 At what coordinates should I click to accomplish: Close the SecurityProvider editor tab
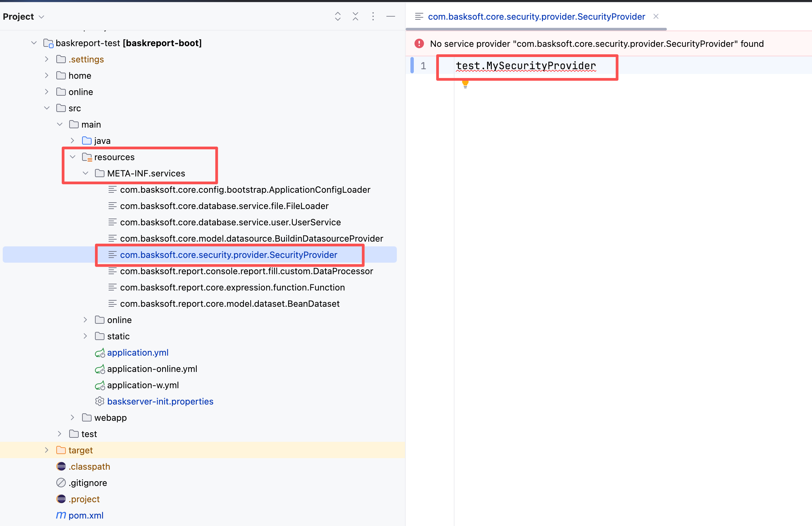656,16
